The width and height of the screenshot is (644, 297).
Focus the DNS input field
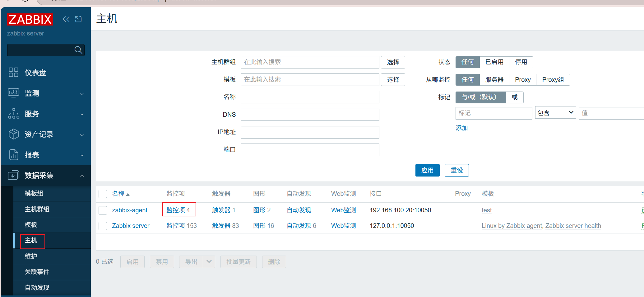point(310,115)
